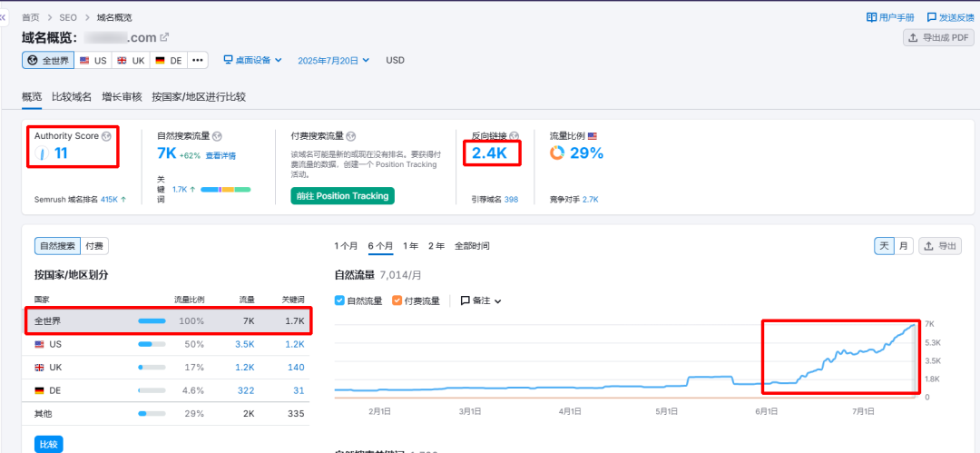Screen dimensions: 980x453
Task: Set the chart range to 6个月
Action: (380, 246)
